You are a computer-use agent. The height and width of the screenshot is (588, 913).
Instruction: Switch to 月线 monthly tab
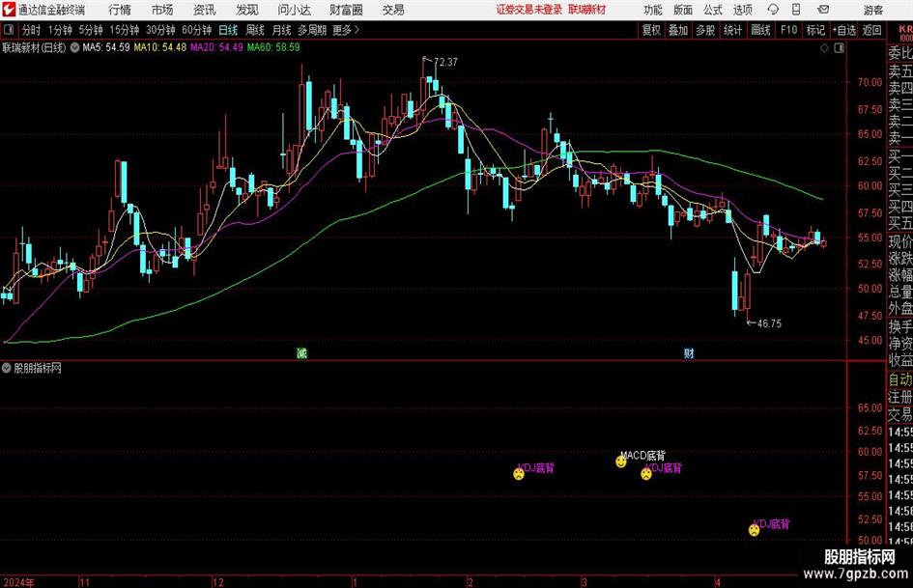pos(282,30)
